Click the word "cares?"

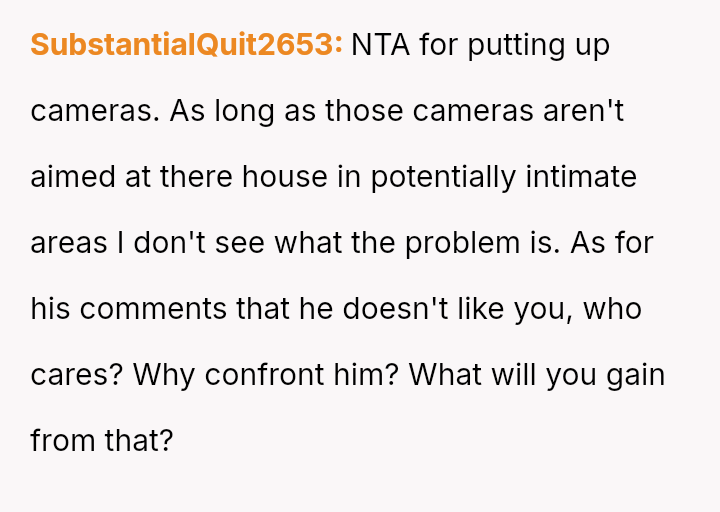77,375
